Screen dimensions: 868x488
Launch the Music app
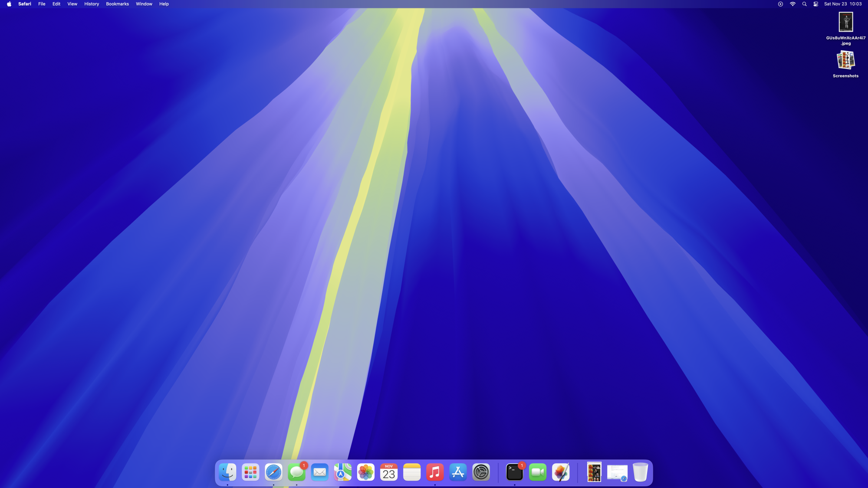click(435, 472)
